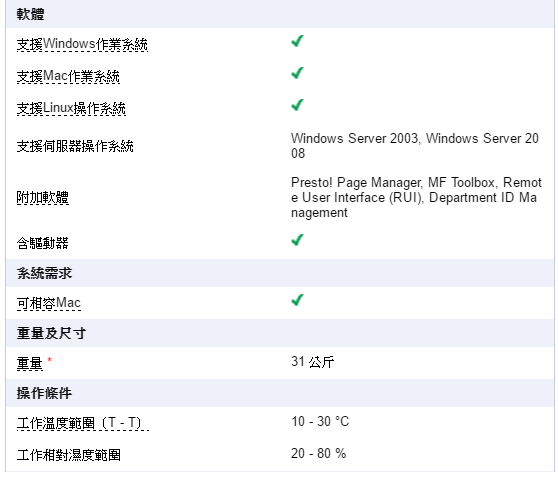558x481 pixels.
Task: Select the 軟體 section header
Action: [x=280, y=14]
